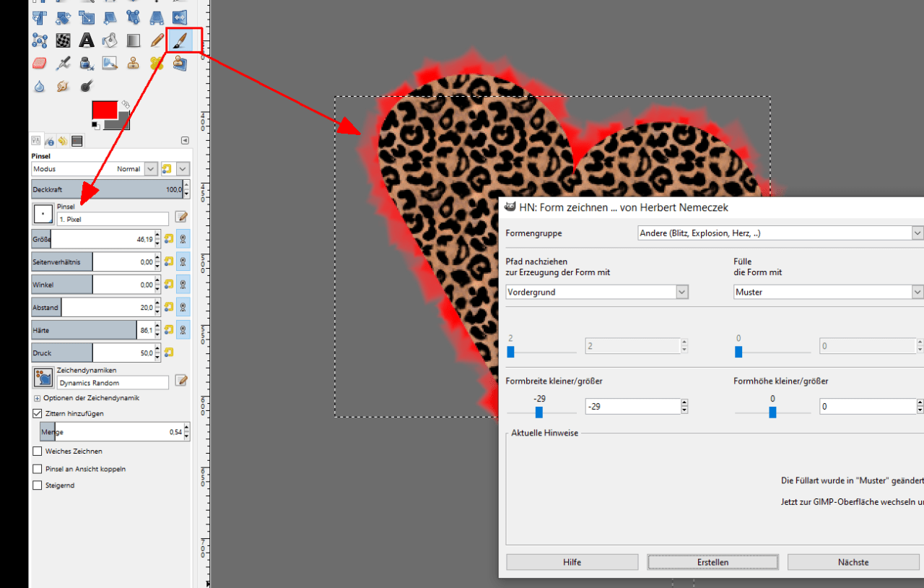924x588 pixels.
Task: Select the Clone stamp tool
Action: tap(134, 63)
